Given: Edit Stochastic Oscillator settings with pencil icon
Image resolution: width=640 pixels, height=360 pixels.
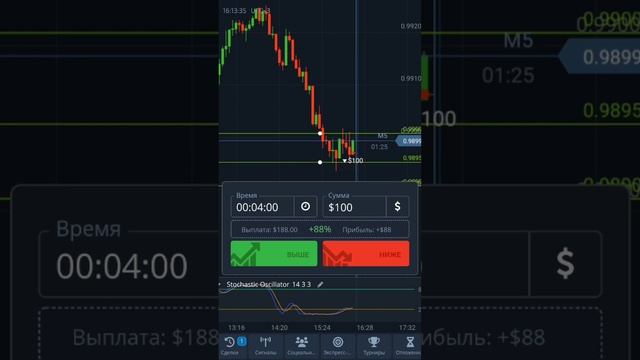Looking at the screenshot, I should [x=320, y=284].
